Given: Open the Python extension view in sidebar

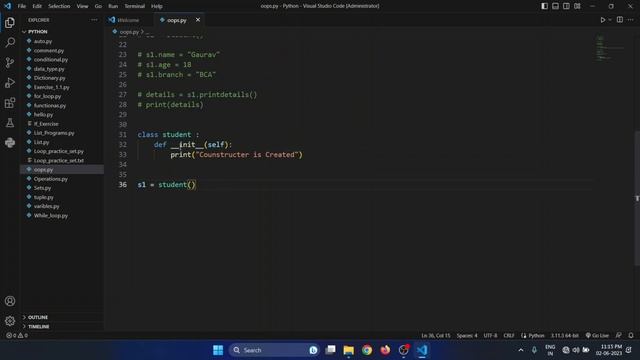Looking at the screenshot, I should pyautogui.click(x=10, y=142).
